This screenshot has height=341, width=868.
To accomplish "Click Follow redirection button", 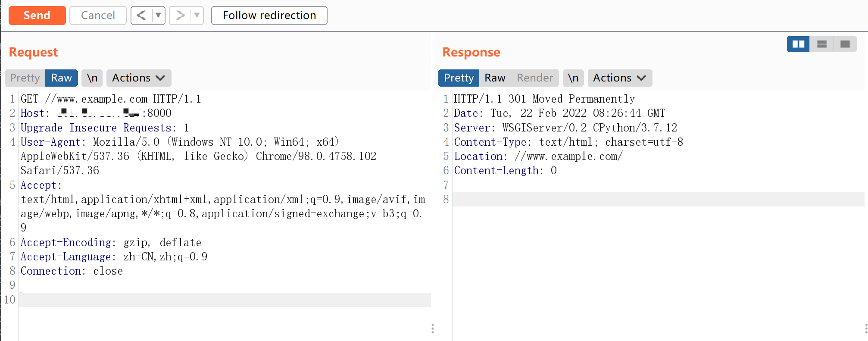I will click(269, 16).
